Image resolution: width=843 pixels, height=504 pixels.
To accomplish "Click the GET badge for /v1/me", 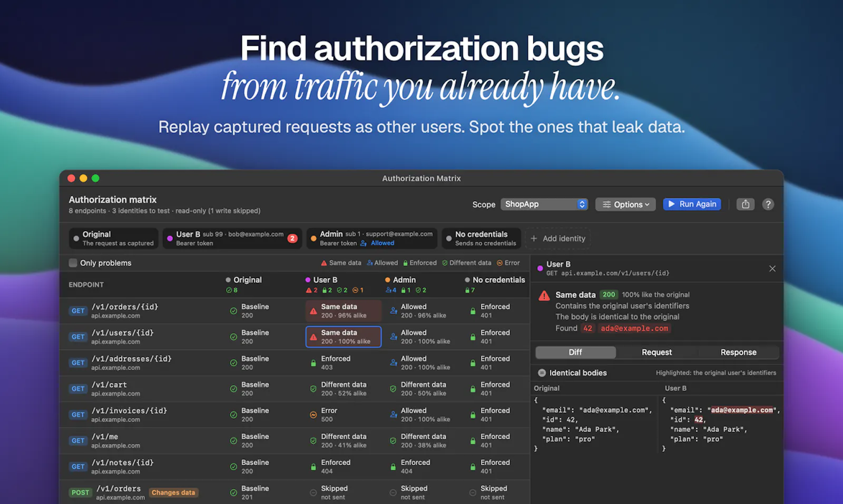I will (x=78, y=441).
